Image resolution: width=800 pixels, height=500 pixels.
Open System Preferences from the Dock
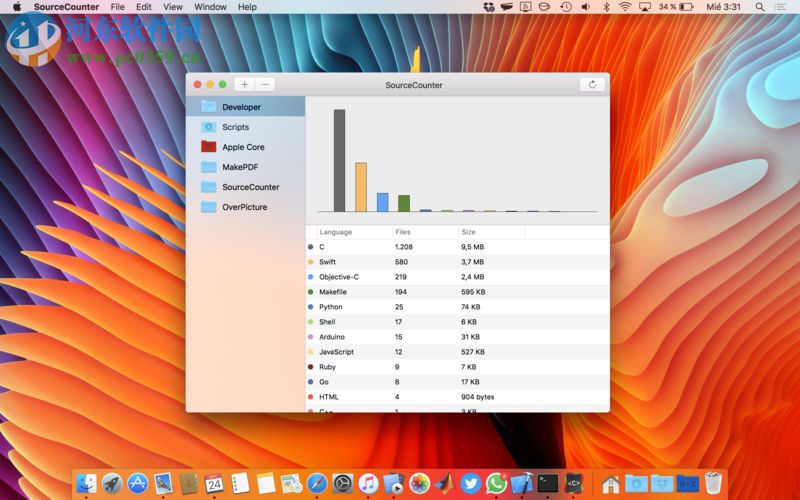(342, 483)
